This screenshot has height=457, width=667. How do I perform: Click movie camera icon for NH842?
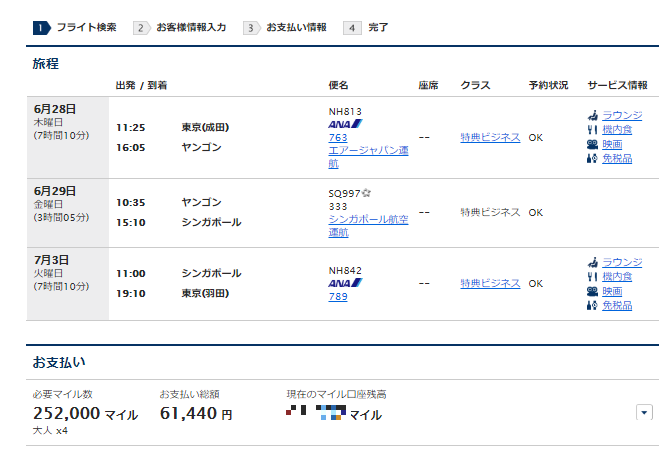(593, 291)
